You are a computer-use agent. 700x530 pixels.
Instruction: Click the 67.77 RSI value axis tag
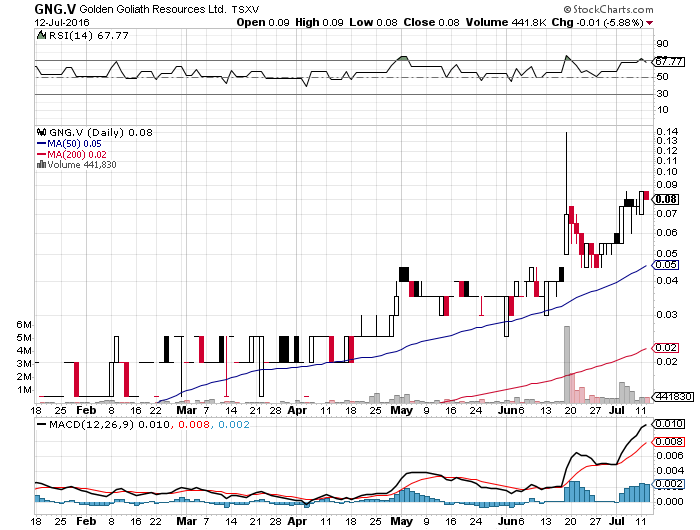tap(663, 61)
